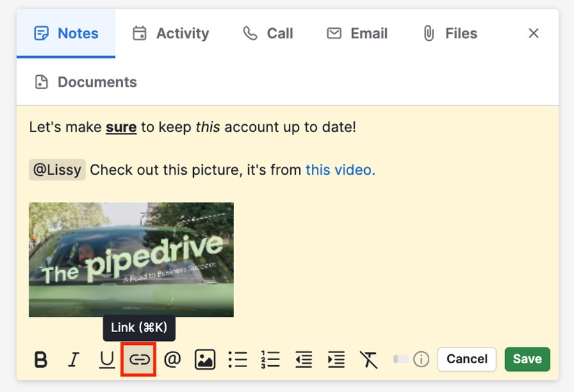Screen dimensions: 574x392
Task: Switch to the Documents tab
Action: 85,82
